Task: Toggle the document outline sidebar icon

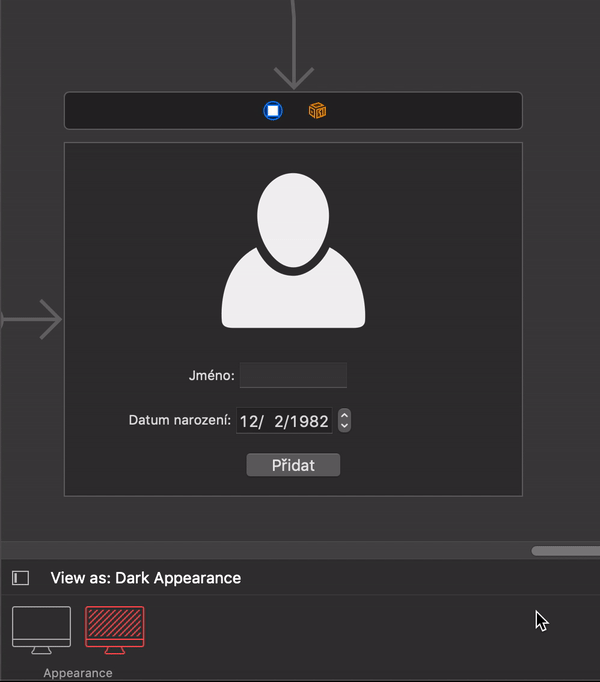Action: (x=20, y=578)
